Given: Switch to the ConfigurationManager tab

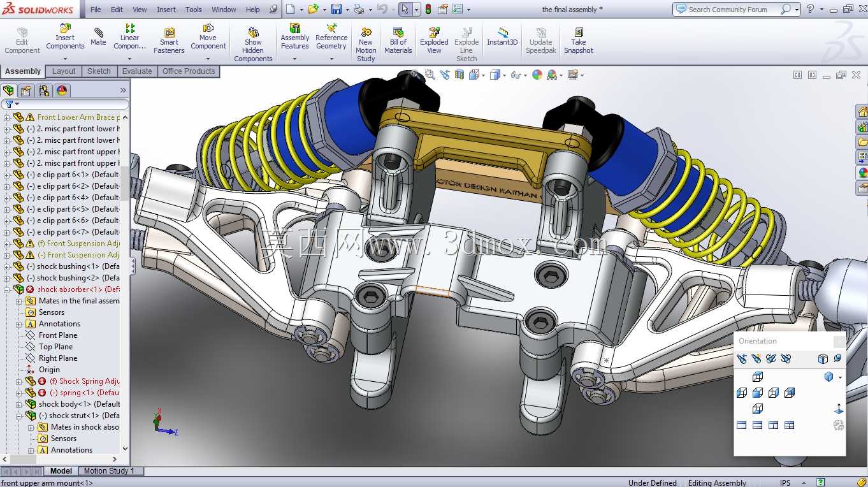Looking at the screenshot, I should click(44, 91).
